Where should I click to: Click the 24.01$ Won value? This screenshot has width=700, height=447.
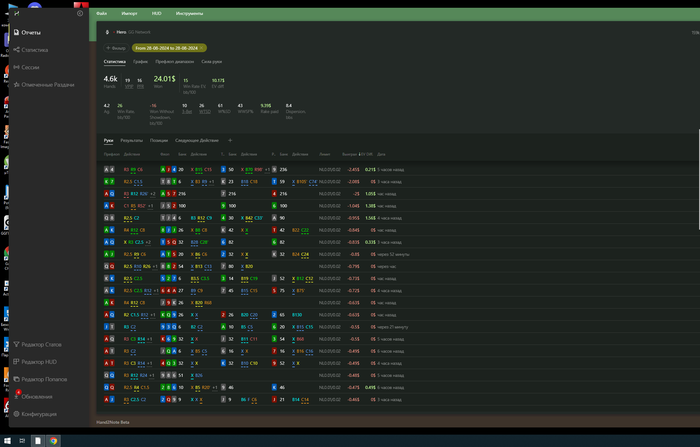click(x=164, y=79)
